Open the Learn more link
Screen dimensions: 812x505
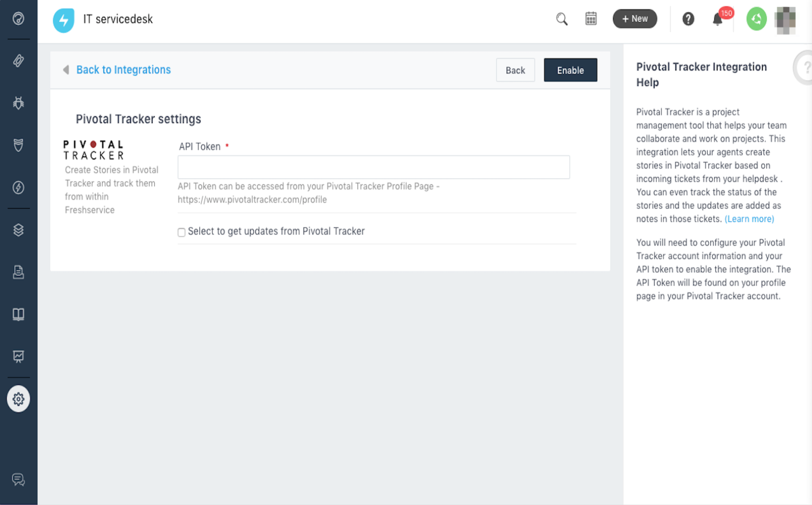[749, 219]
